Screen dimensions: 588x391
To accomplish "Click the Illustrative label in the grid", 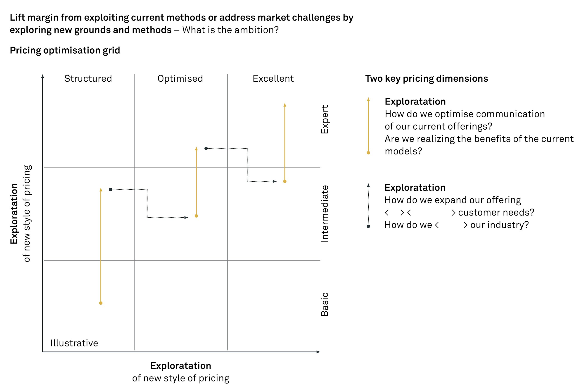I will tap(74, 343).
